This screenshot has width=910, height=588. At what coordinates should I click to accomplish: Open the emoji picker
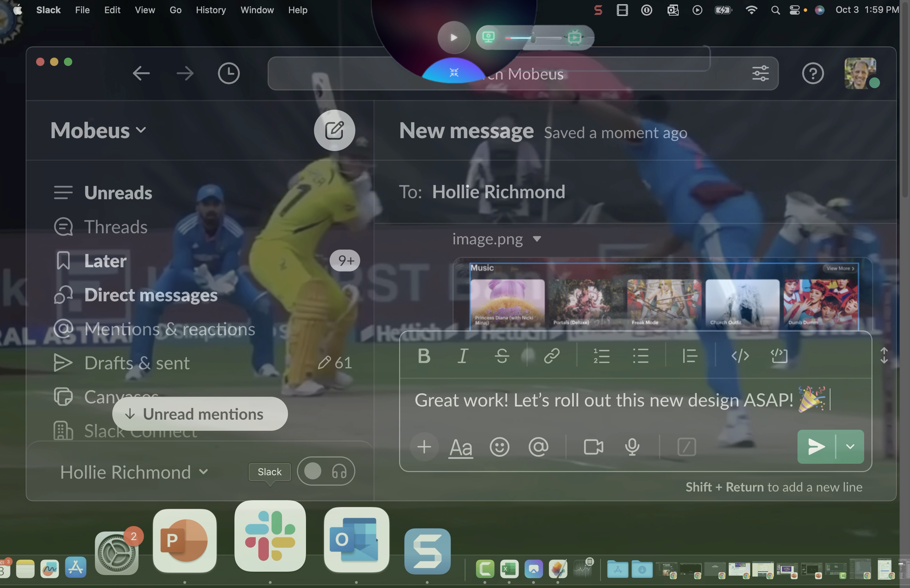pyautogui.click(x=499, y=447)
